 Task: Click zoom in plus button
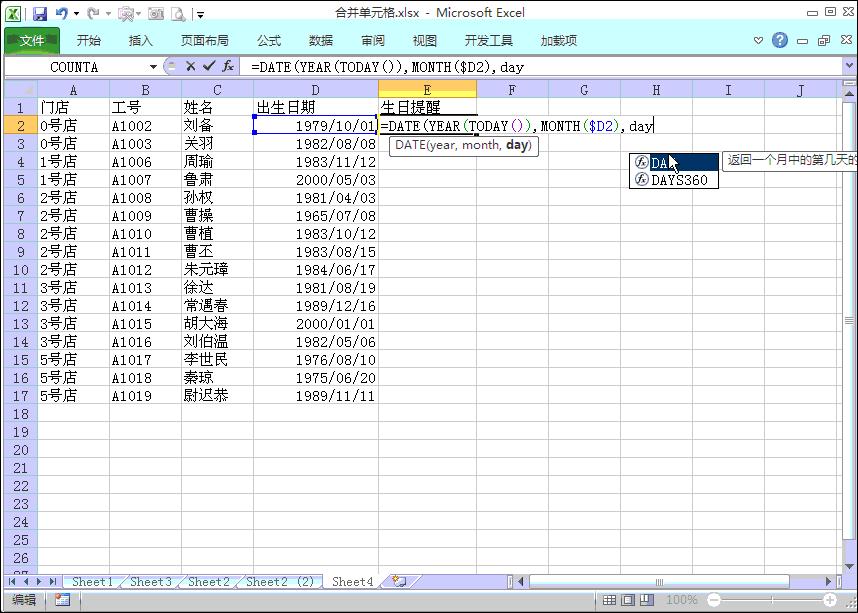coord(830,600)
